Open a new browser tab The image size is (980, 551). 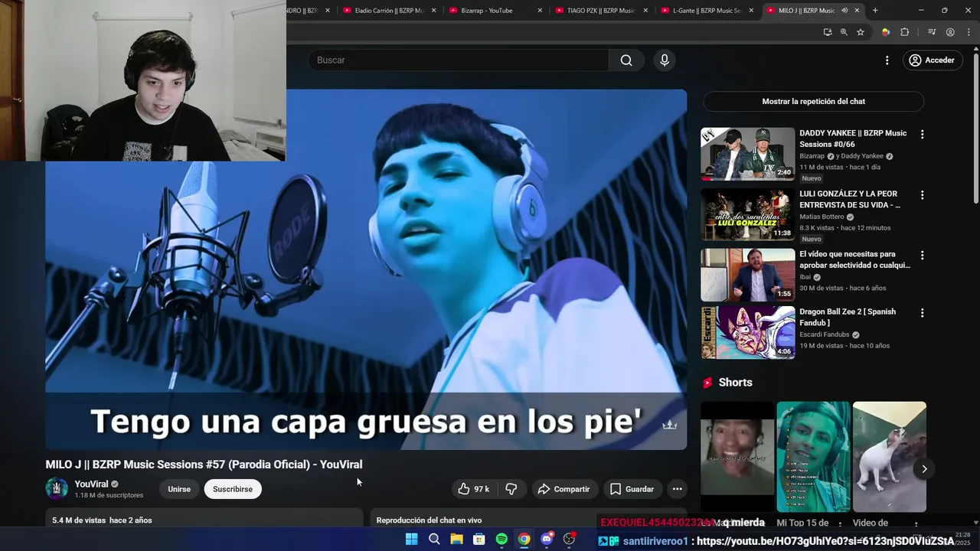pos(875,11)
